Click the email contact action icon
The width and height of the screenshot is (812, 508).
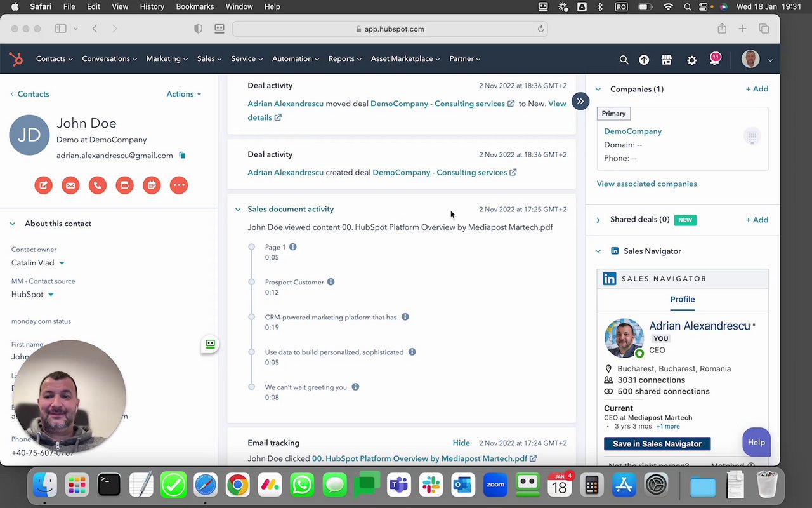[x=70, y=185]
